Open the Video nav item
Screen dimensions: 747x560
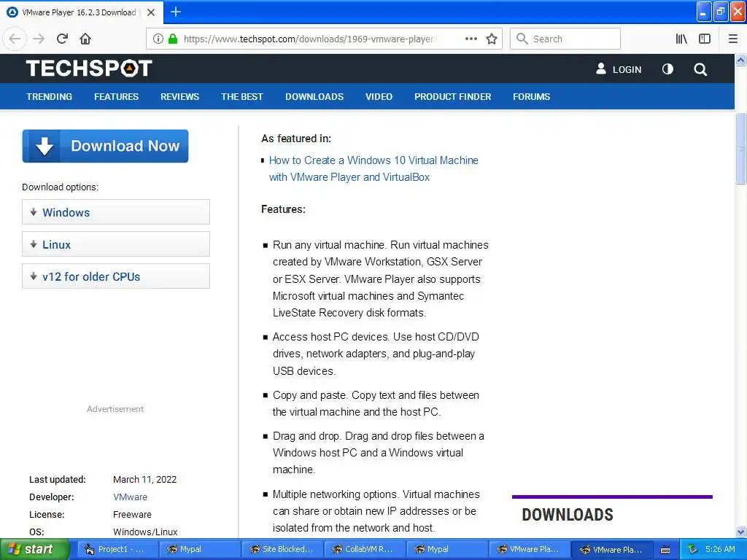(x=379, y=97)
